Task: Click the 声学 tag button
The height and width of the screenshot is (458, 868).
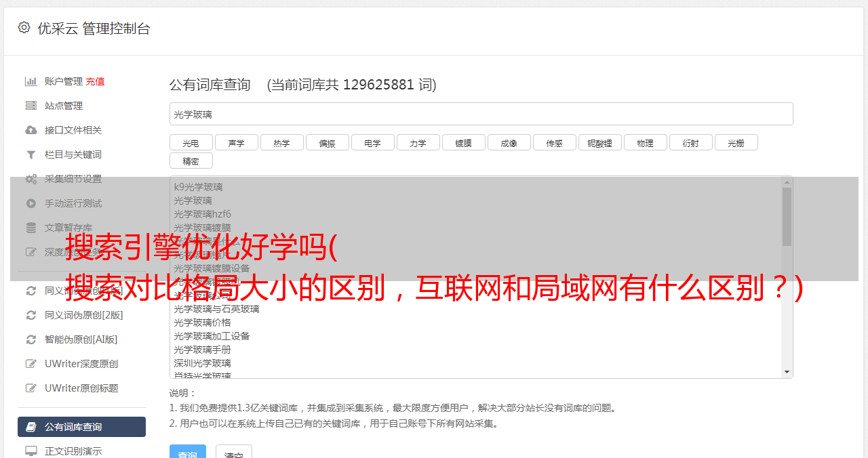Action: pos(236,142)
